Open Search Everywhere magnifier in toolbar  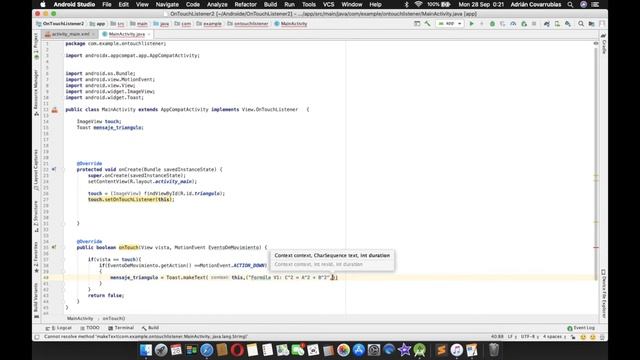pos(581,24)
